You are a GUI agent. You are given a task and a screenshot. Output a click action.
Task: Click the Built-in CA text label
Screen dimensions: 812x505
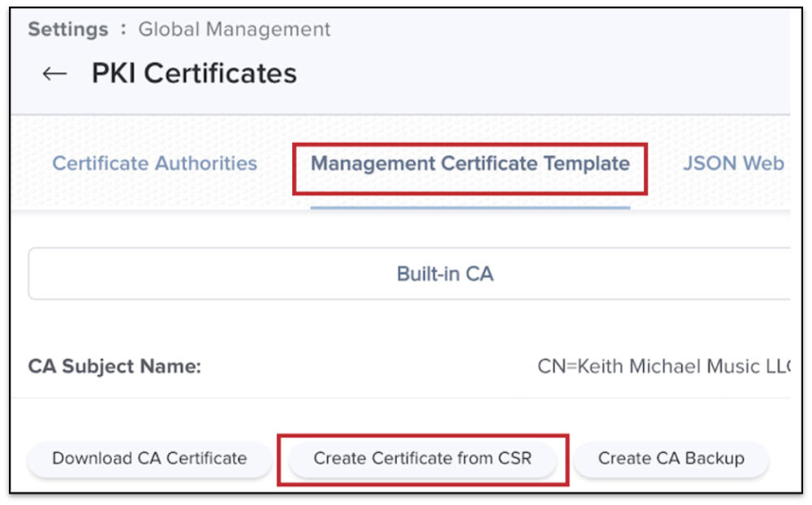445,274
